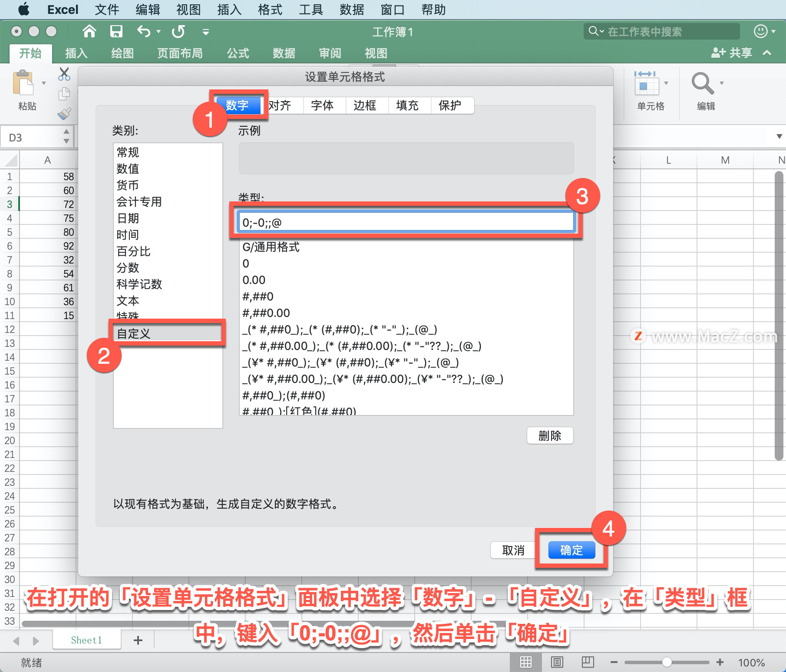Open the 页面布局 ribbon tab
Viewport: 786px width, 672px height.
(180, 53)
